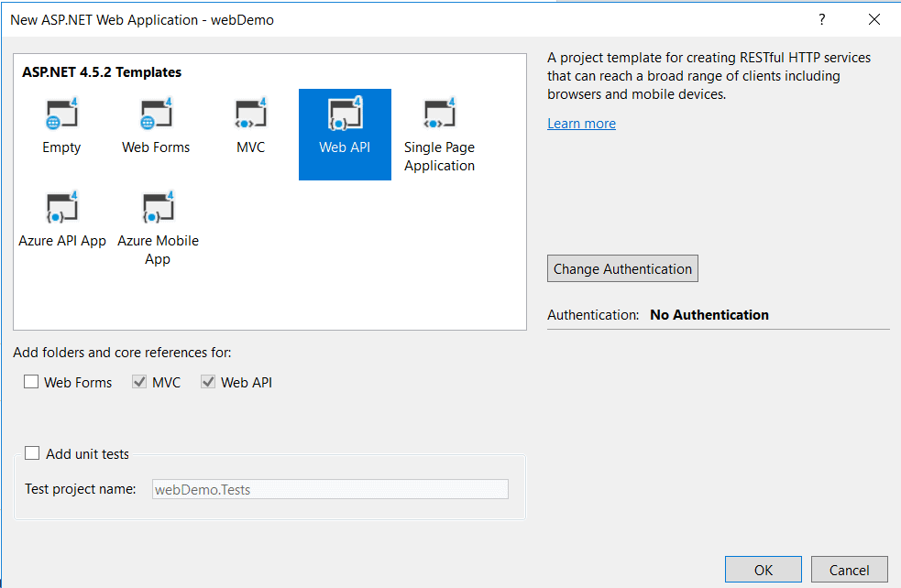The image size is (901, 588).
Task: Click the Change Authentication button
Action: click(x=623, y=268)
